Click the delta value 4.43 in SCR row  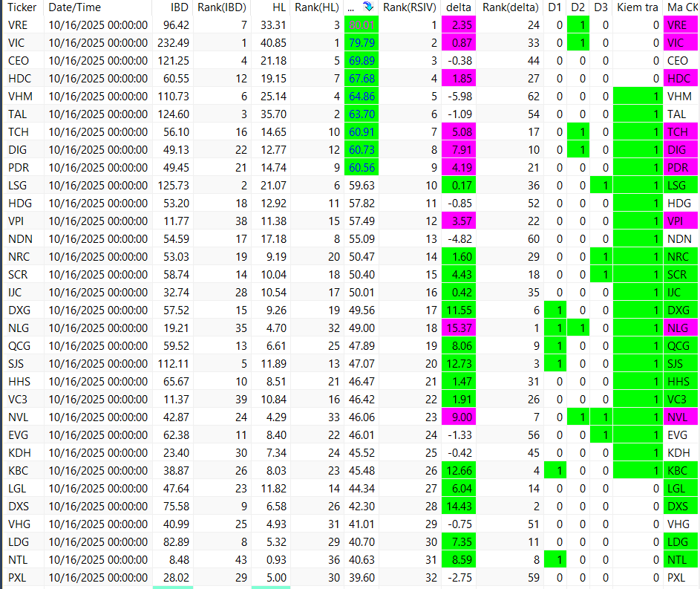[x=459, y=275]
